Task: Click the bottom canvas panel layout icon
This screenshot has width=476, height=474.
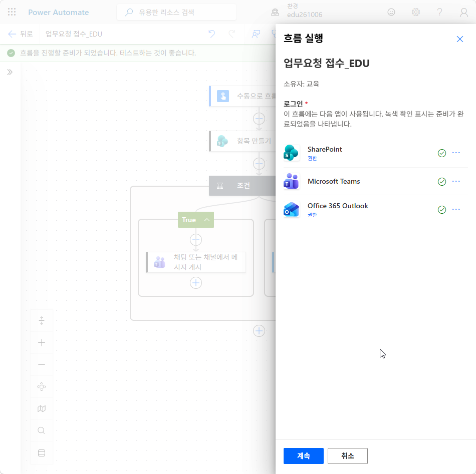Action: 42,453
